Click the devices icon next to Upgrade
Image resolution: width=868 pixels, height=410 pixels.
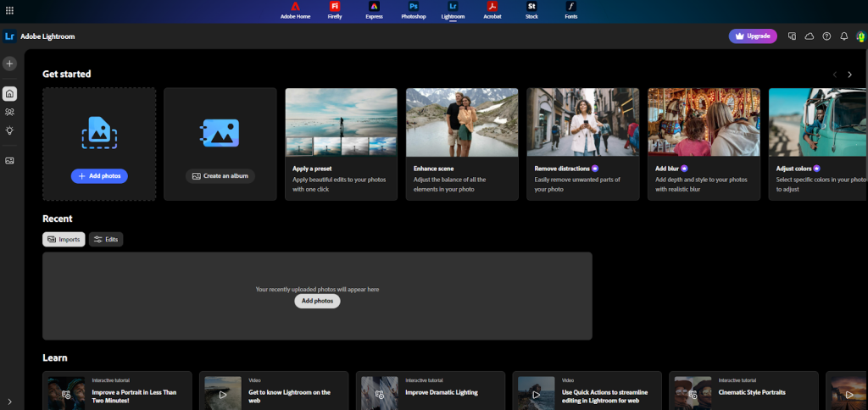[792, 36]
